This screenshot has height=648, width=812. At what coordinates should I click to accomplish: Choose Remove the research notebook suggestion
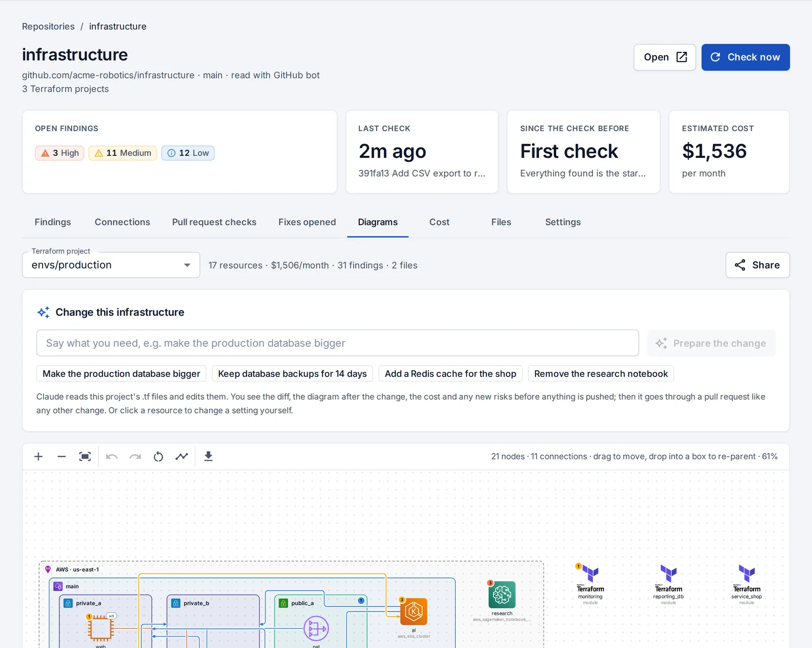(x=601, y=374)
